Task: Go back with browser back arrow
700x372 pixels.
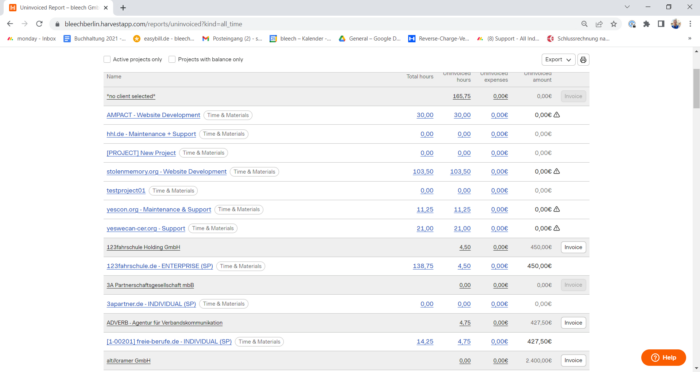Action: pos(10,24)
